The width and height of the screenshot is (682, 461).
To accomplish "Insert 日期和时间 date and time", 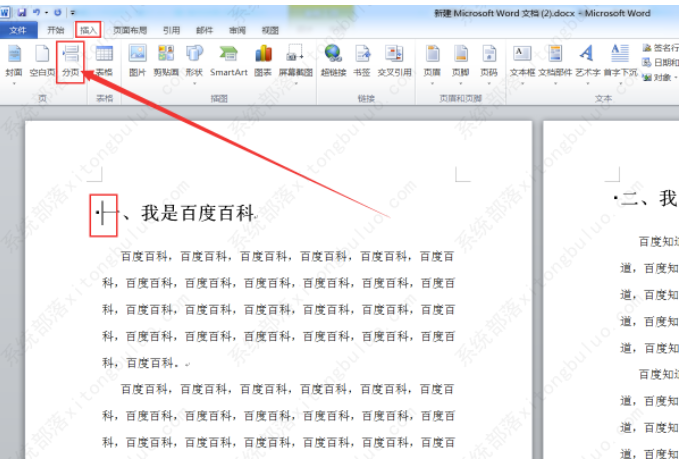I will (x=660, y=63).
